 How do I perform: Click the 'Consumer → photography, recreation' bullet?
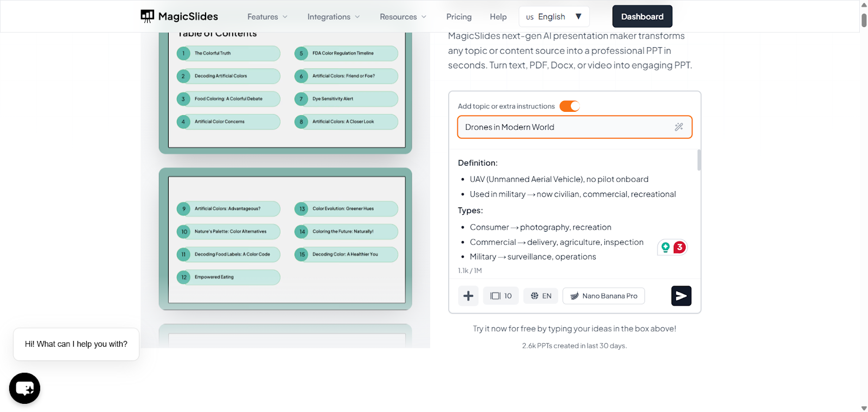coord(540,227)
